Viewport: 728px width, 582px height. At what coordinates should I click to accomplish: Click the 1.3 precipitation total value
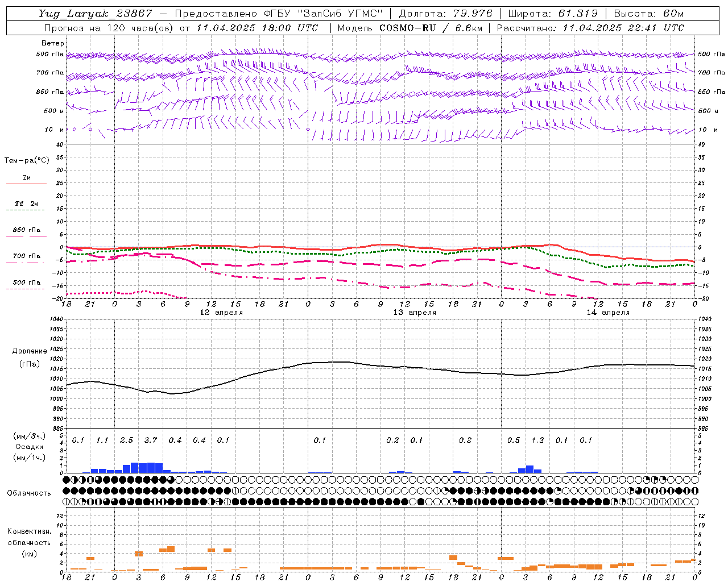pyautogui.click(x=537, y=440)
